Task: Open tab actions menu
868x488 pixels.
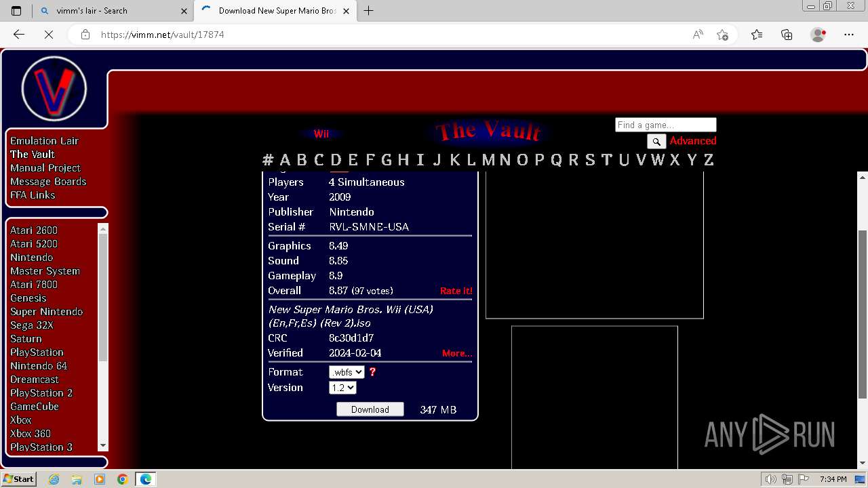Action: click(x=16, y=11)
